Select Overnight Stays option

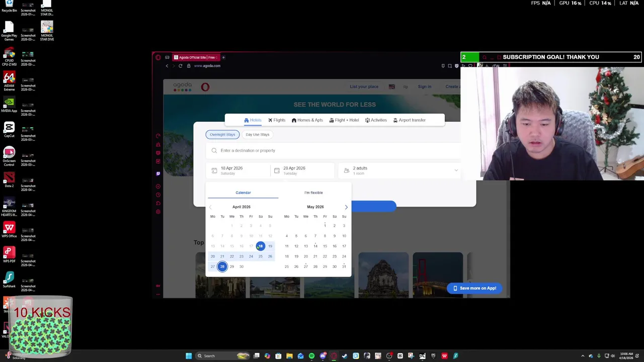[222, 134]
